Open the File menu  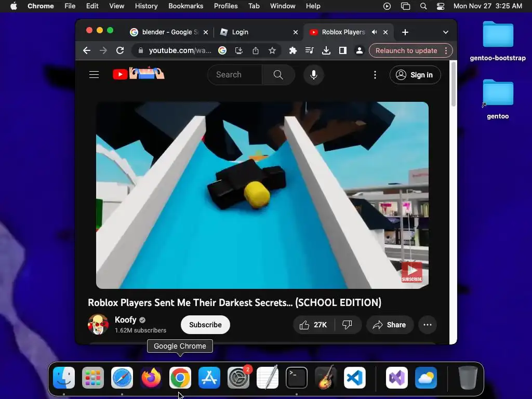tap(70, 6)
